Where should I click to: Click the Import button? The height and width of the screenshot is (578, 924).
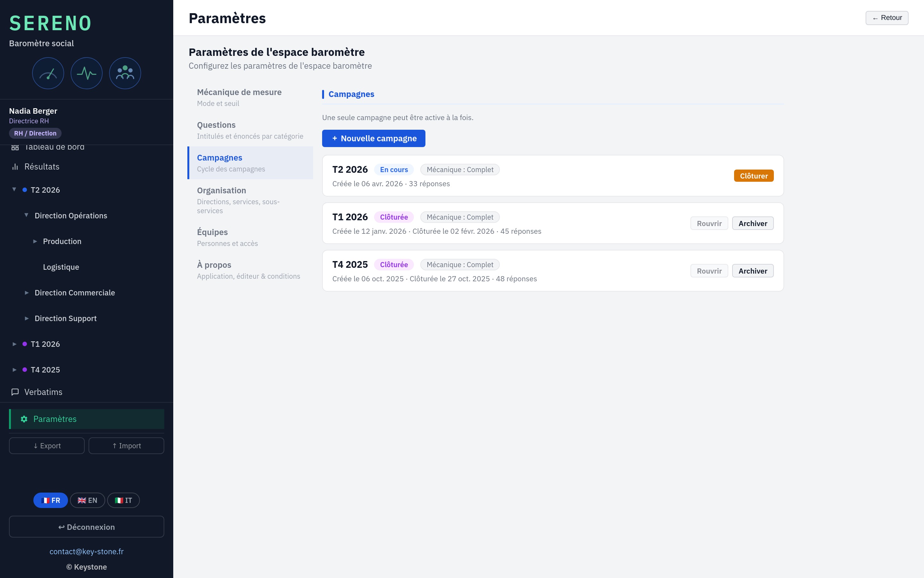(126, 446)
